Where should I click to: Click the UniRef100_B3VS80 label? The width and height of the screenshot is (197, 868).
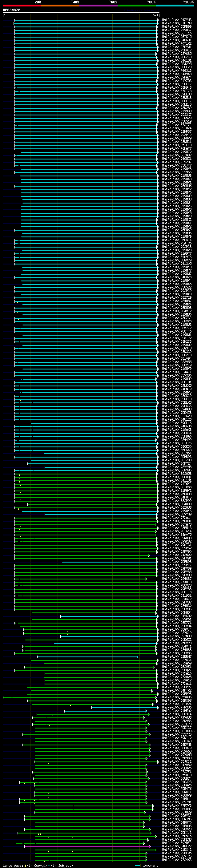tap(176, 375)
